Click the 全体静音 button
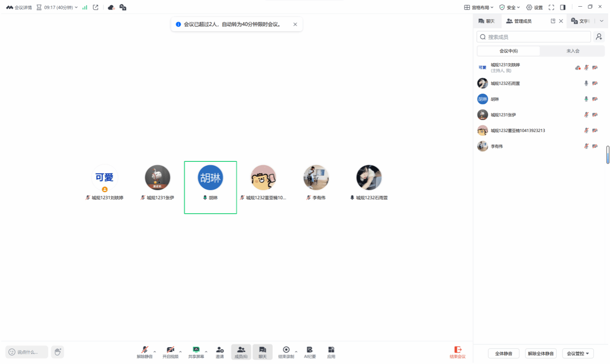This screenshot has height=364, width=610. (x=503, y=353)
